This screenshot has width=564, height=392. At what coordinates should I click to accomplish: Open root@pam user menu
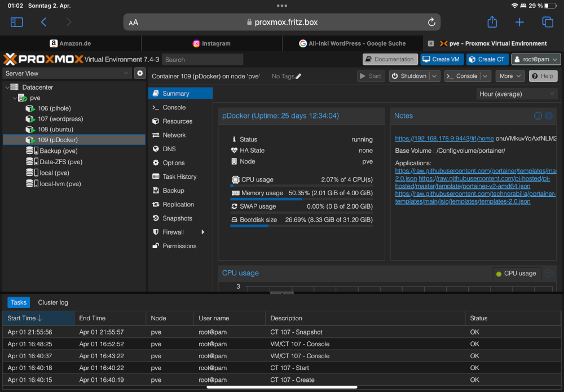536,59
